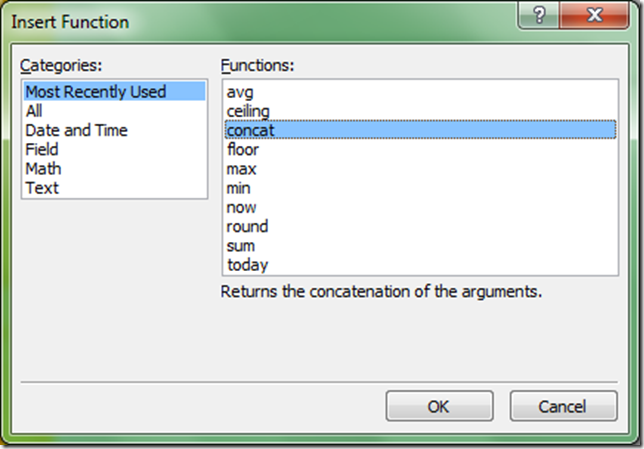The width and height of the screenshot is (644, 449).
Task: Select the Most Recently Used category
Action: point(97,92)
